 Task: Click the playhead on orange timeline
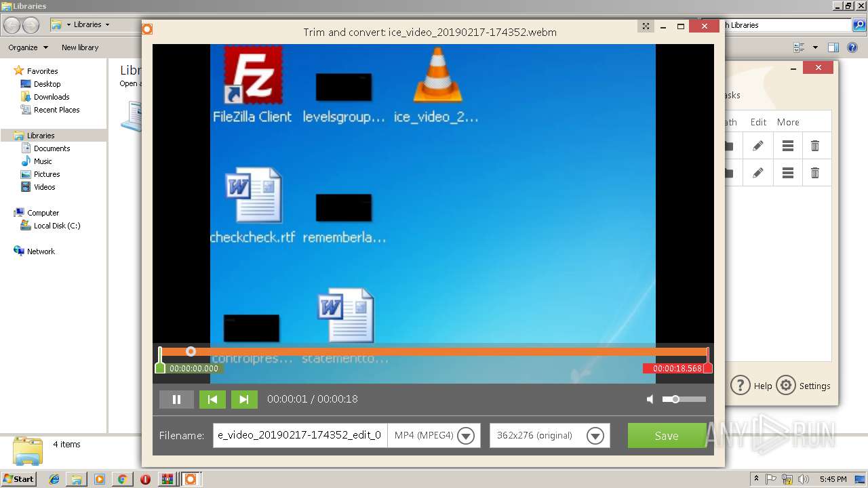(x=191, y=351)
